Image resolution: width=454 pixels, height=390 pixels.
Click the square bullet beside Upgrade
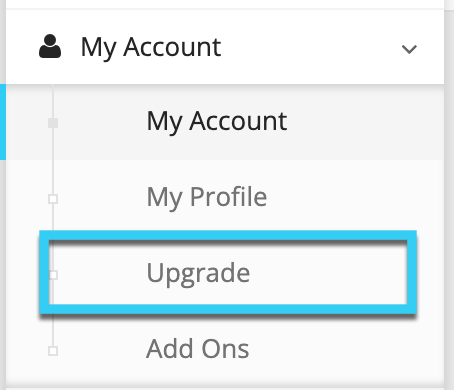point(53,275)
